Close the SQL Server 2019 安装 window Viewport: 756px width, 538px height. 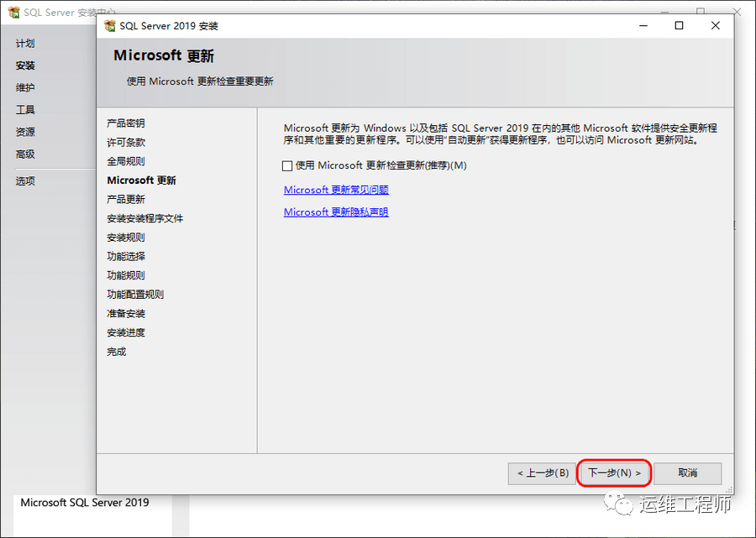click(x=715, y=25)
